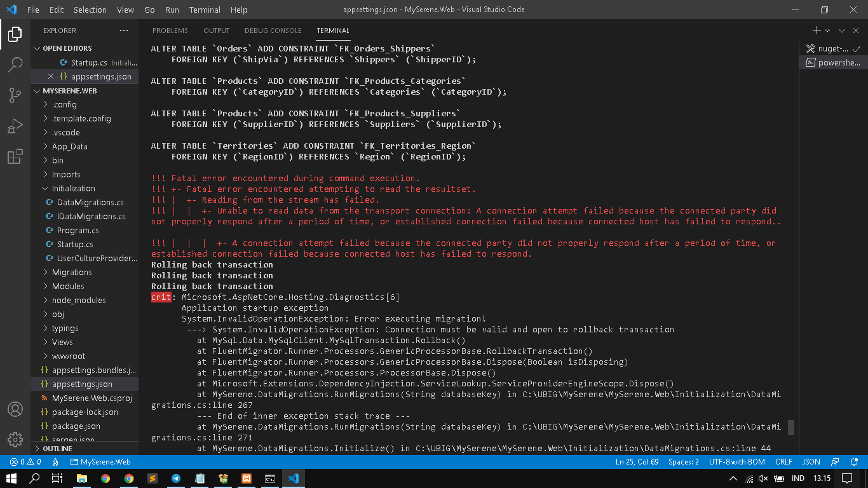Open the File menu
Screen dimensions: 868x488
click(x=33, y=10)
